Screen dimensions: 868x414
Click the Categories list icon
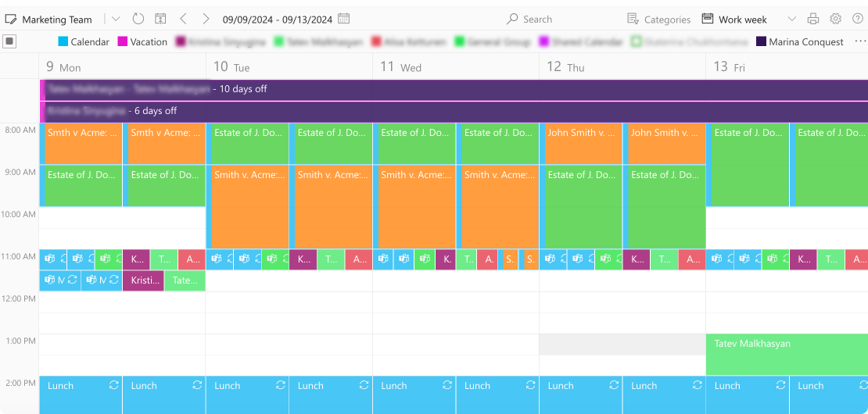(x=633, y=19)
